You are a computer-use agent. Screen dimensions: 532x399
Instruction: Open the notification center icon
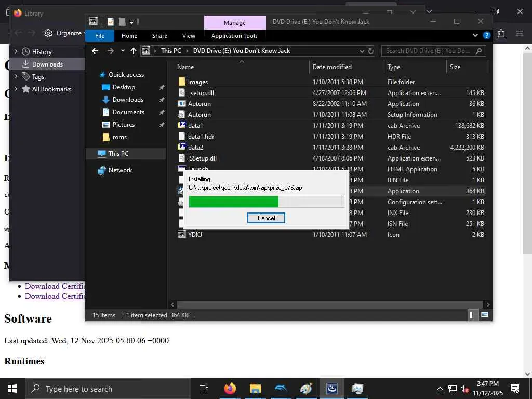click(x=515, y=389)
